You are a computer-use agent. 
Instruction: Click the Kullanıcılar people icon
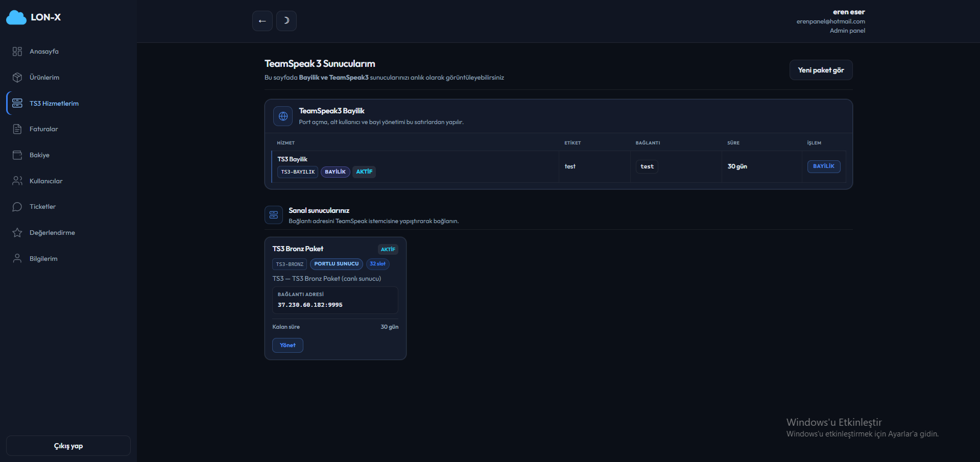(x=17, y=181)
